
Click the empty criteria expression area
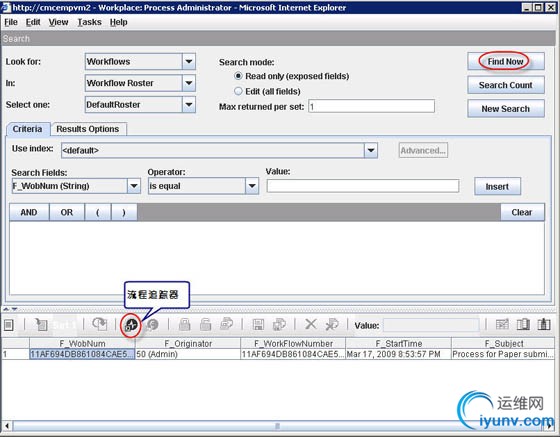(277, 258)
